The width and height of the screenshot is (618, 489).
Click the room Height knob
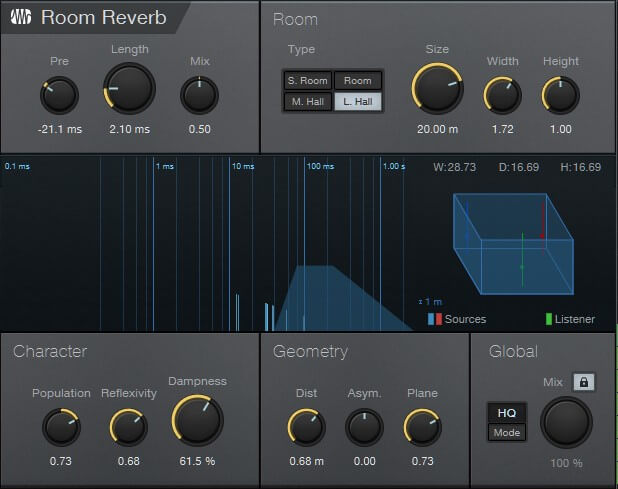(x=560, y=95)
